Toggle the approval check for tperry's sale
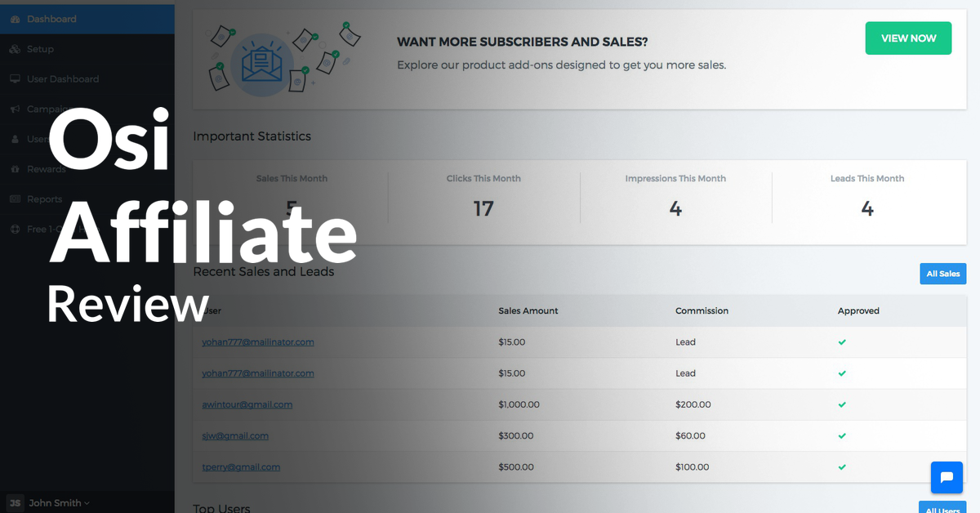This screenshot has height=513, width=980. pyautogui.click(x=842, y=466)
